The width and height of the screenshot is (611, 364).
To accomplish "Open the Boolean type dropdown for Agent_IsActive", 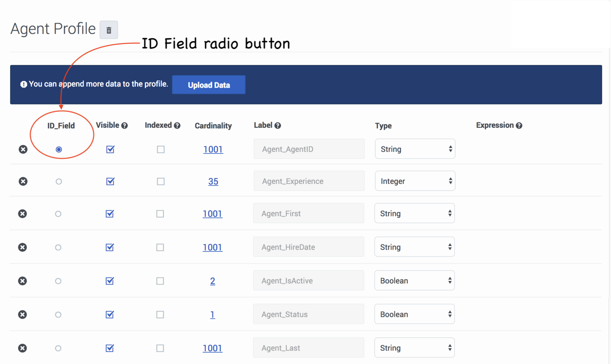I will point(414,281).
